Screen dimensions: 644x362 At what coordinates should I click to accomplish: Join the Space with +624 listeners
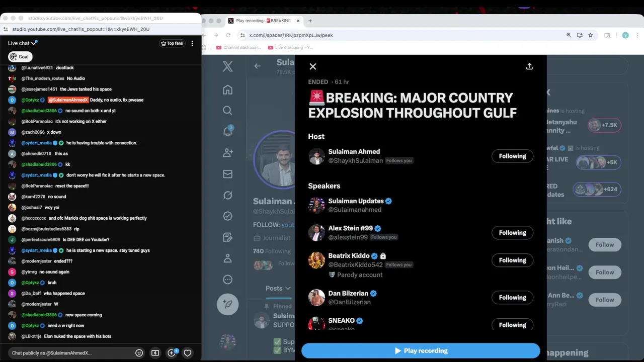(597, 190)
